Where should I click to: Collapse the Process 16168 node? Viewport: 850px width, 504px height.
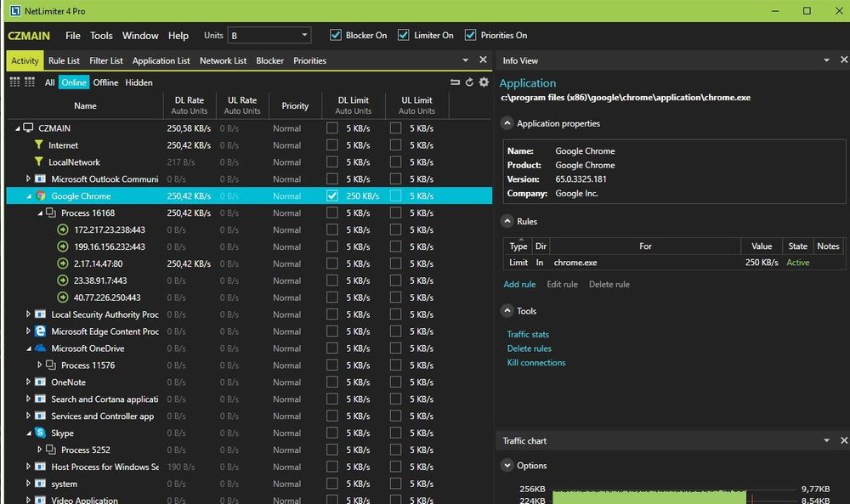tap(40, 213)
